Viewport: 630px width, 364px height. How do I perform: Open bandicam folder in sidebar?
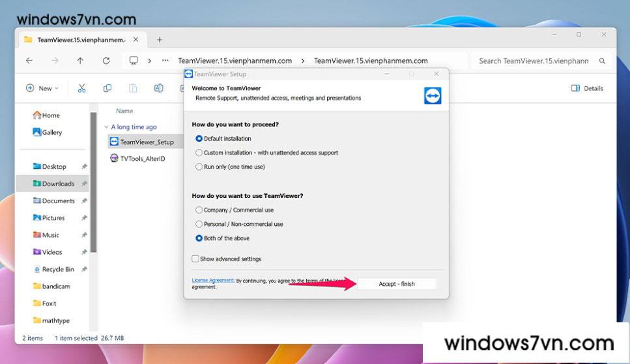[51, 287]
